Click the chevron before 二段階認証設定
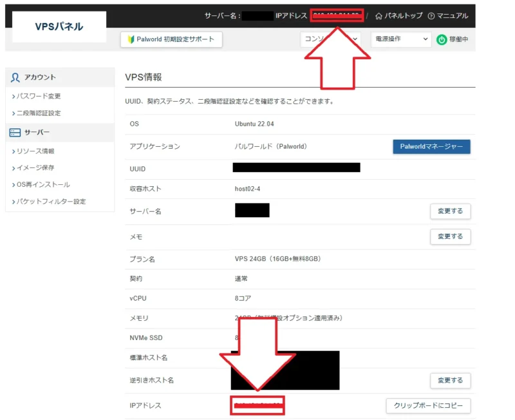 pos(14,114)
